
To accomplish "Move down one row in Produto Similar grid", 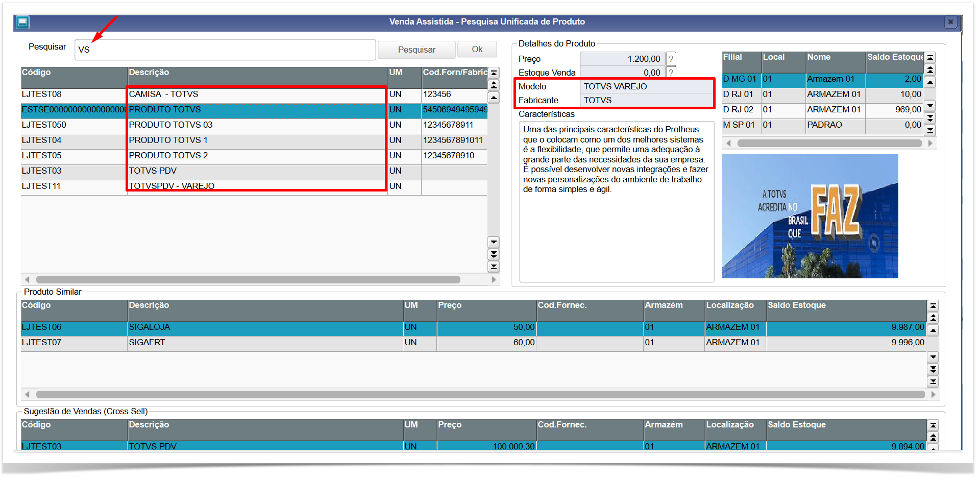I will [933, 357].
